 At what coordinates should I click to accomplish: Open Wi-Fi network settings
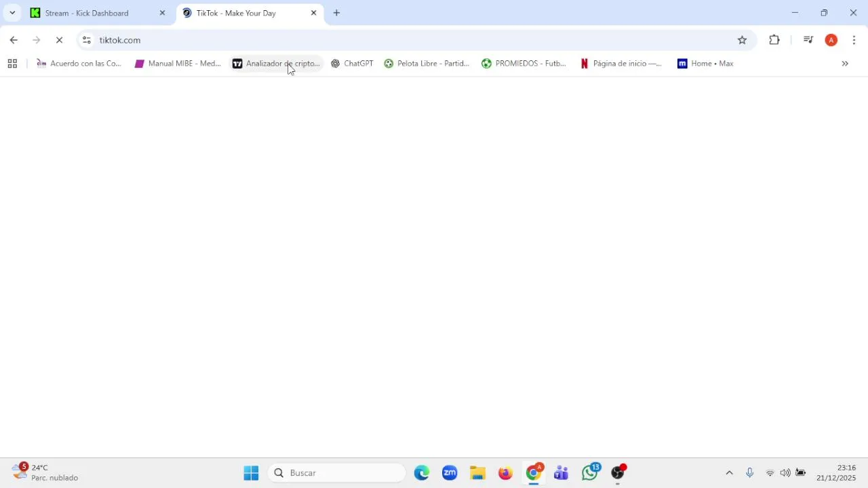(770, 473)
